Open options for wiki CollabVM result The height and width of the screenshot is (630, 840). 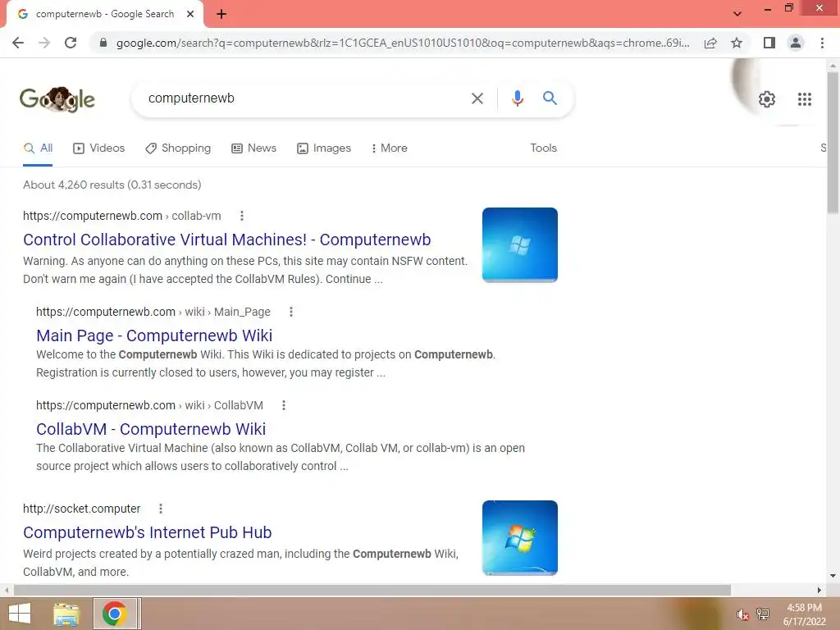pos(283,405)
